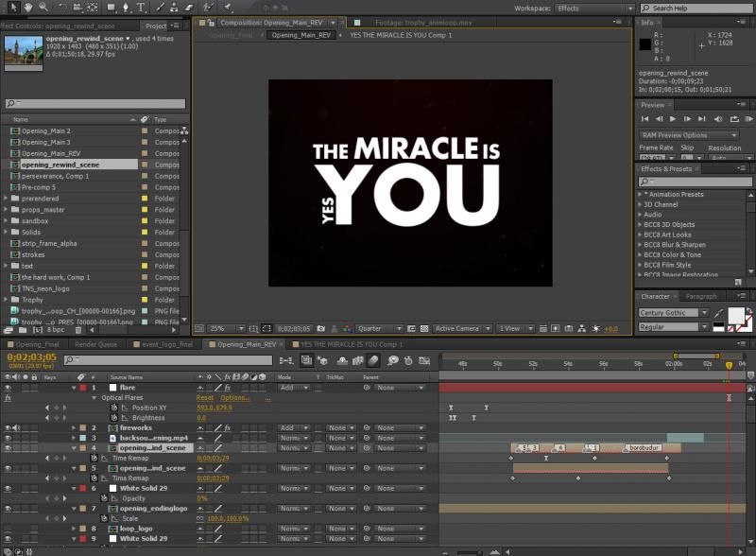Hide the fireworks layer video

click(x=8, y=428)
